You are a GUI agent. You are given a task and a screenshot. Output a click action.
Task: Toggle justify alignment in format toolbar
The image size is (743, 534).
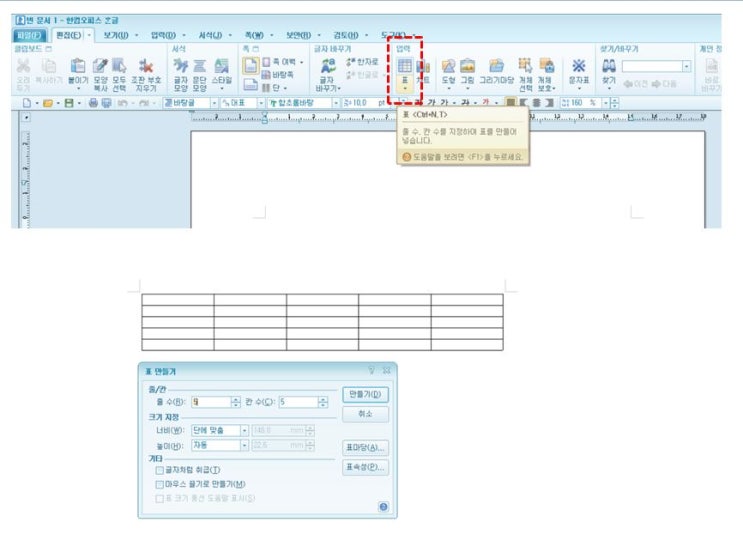tap(510, 103)
